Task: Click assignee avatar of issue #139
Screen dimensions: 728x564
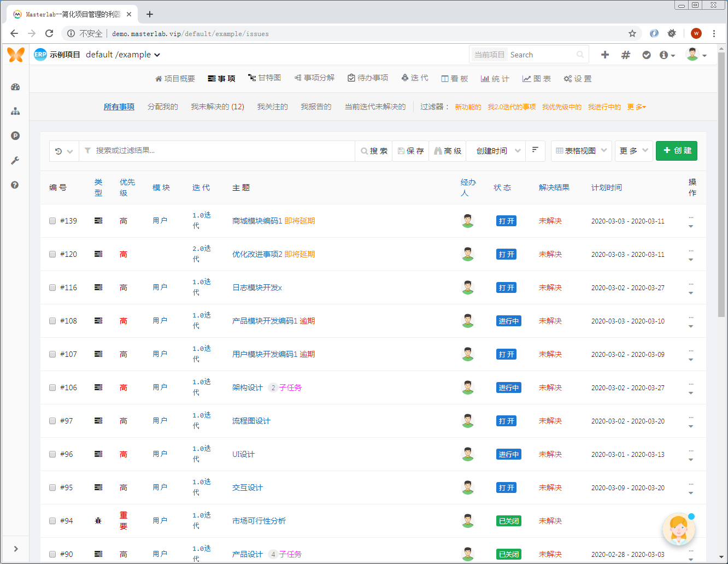Action: click(468, 221)
